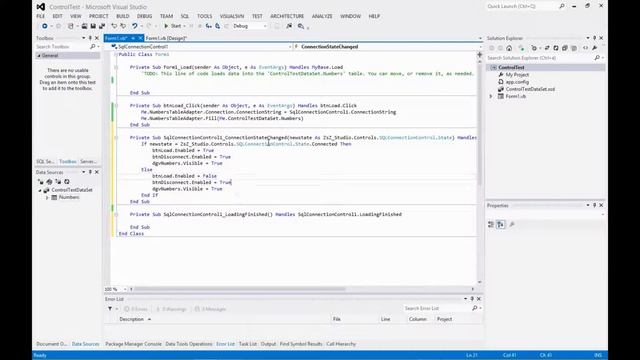
Task: Switch to the Task List tab
Action: point(247,344)
